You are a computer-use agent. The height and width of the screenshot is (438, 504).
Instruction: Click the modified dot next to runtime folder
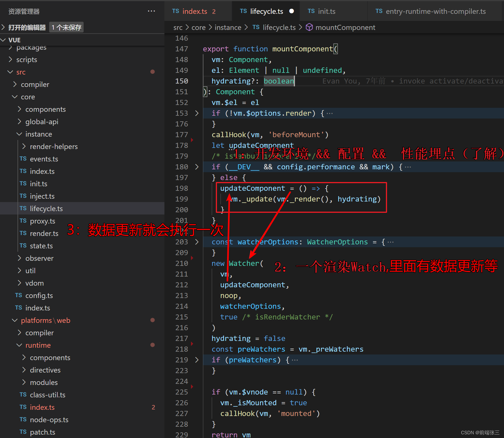[x=153, y=345]
